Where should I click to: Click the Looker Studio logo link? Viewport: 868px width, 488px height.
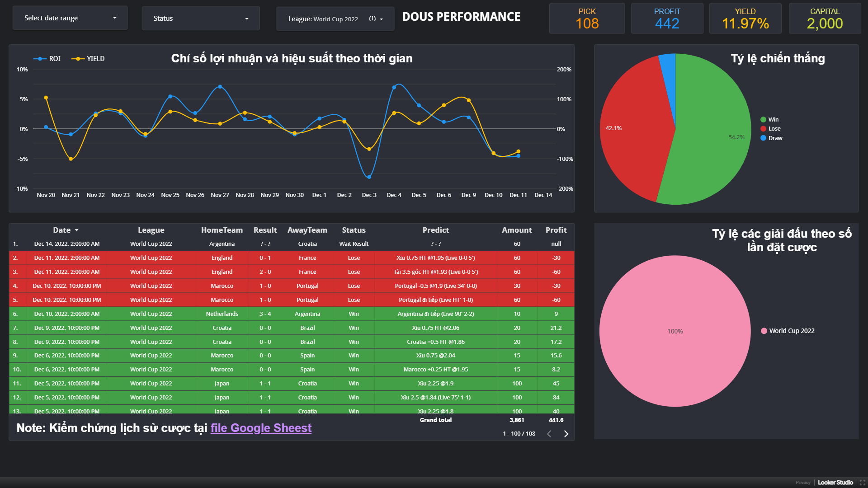835,483
